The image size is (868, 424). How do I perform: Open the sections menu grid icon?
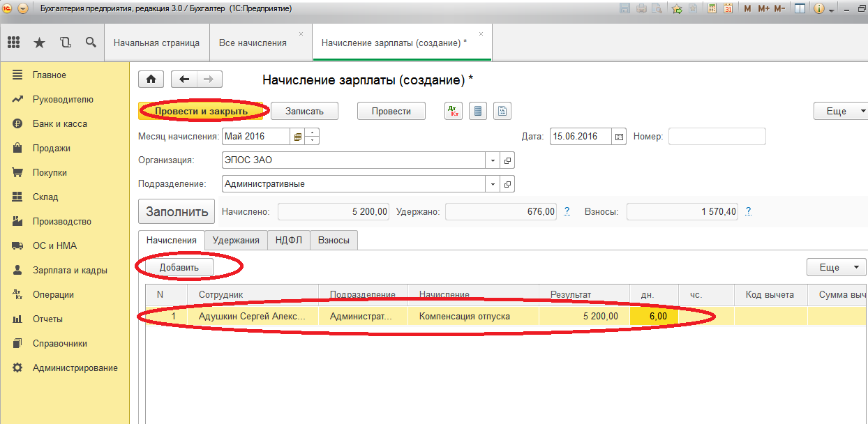coord(14,43)
